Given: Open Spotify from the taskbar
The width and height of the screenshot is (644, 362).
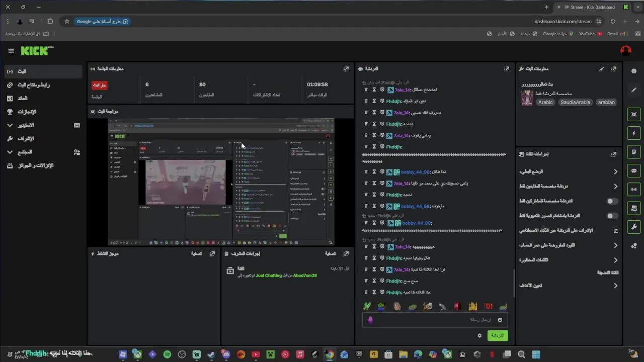Looking at the screenshot, I should [x=167, y=354].
